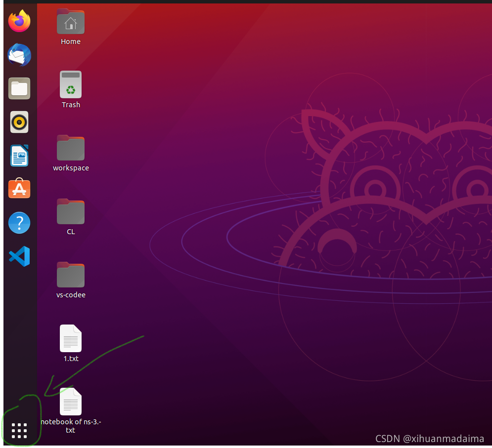Select the CL folder icon
Image resolution: width=492 pixels, height=448 pixels.
(71, 211)
